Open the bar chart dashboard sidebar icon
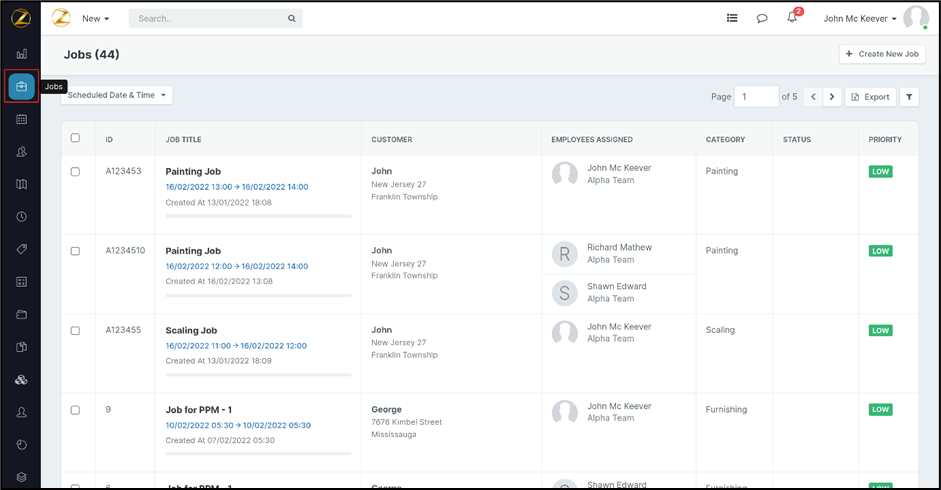The image size is (941, 490). click(x=21, y=54)
